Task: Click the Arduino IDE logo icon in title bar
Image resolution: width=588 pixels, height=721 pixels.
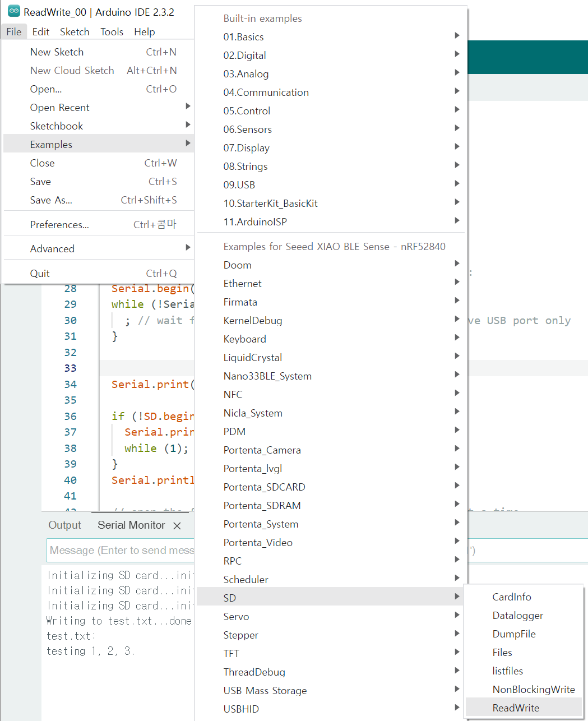Action: 14,11
